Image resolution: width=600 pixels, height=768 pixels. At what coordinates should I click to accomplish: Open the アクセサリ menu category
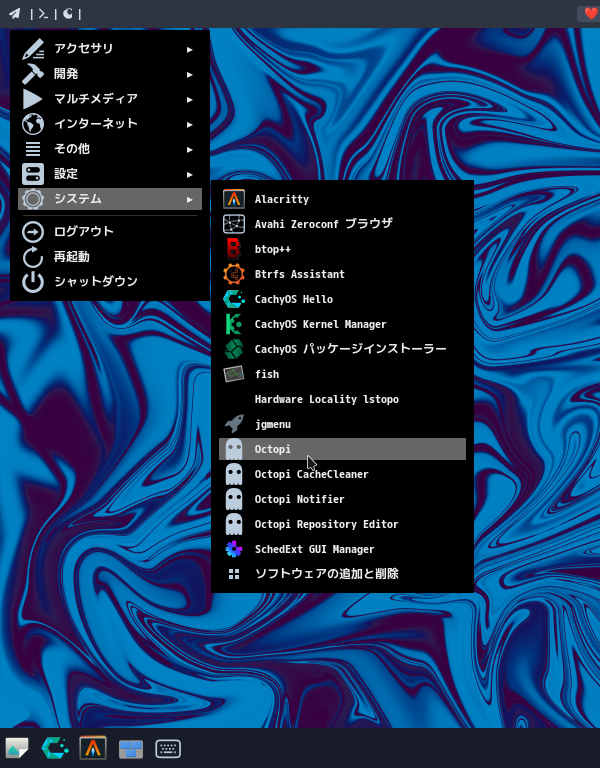coord(110,49)
